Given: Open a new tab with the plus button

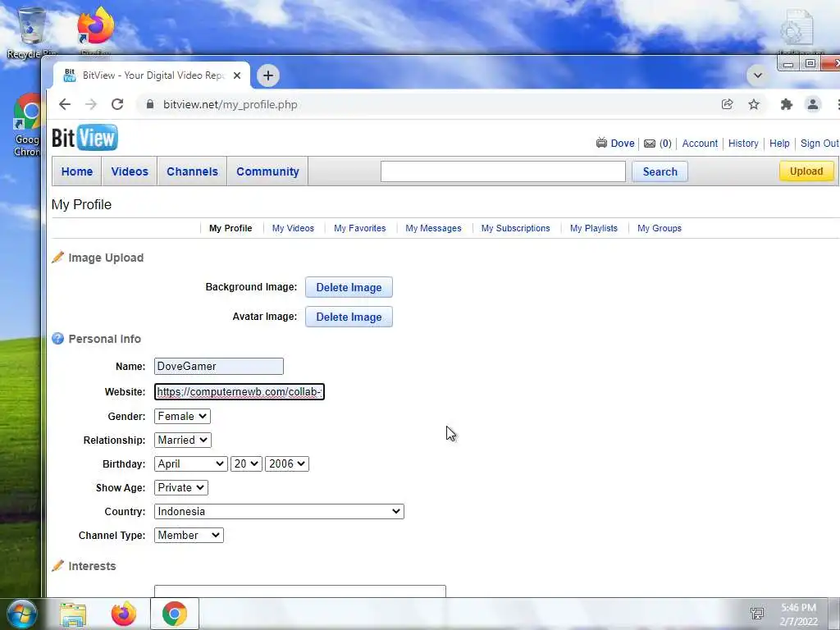Looking at the screenshot, I should [x=268, y=75].
